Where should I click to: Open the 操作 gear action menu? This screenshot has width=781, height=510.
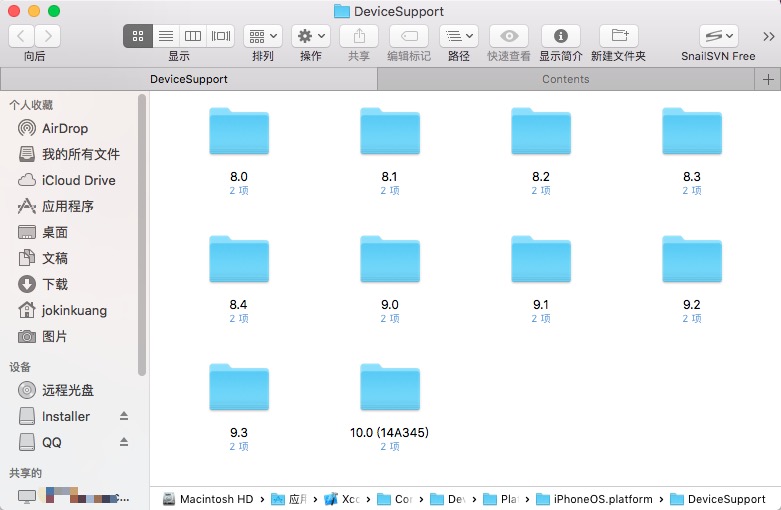tap(311, 36)
